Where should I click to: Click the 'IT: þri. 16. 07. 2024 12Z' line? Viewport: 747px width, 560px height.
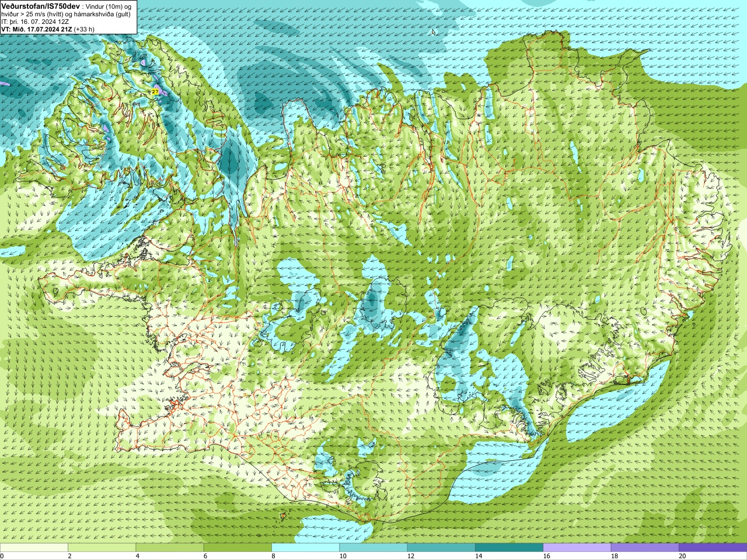click(x=35, y=21)
